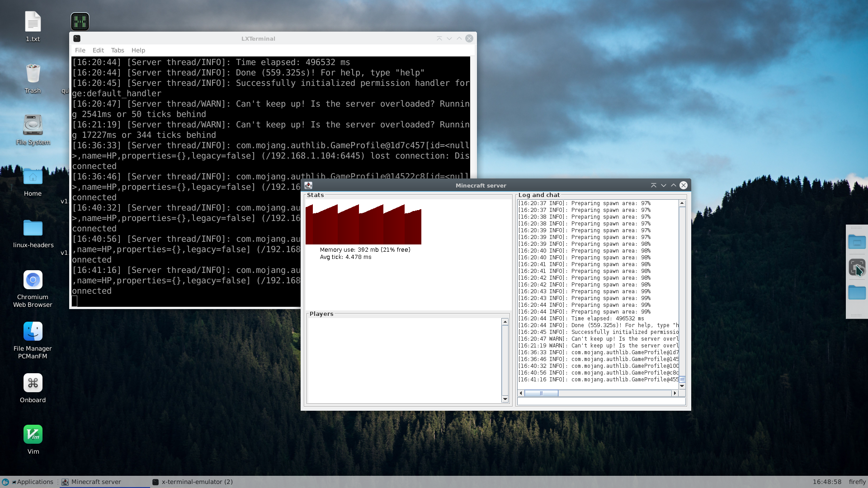
Task: Focus the Minecraft server command input field
Action: point(601,402)
